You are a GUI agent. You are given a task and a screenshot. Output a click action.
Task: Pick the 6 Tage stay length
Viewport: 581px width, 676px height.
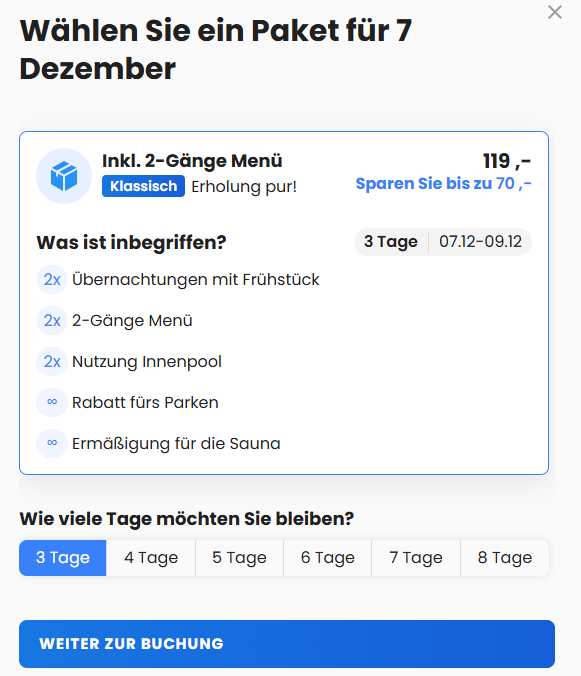click(328, 558)
